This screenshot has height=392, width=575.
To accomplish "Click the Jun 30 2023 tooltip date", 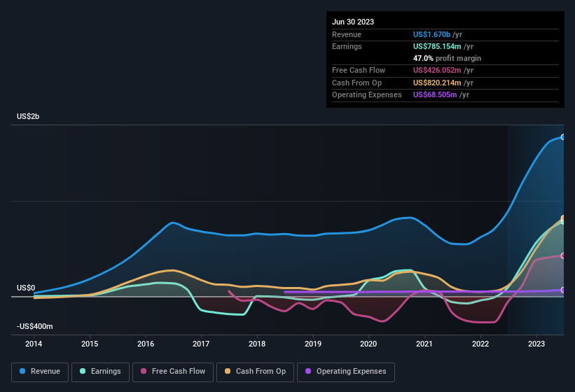I will [353, 22].
